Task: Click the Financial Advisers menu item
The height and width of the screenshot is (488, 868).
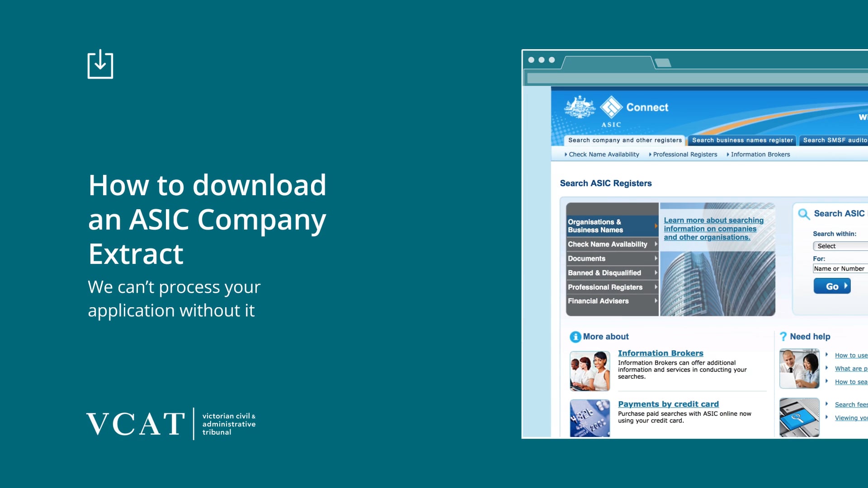Action: (610, 301)
